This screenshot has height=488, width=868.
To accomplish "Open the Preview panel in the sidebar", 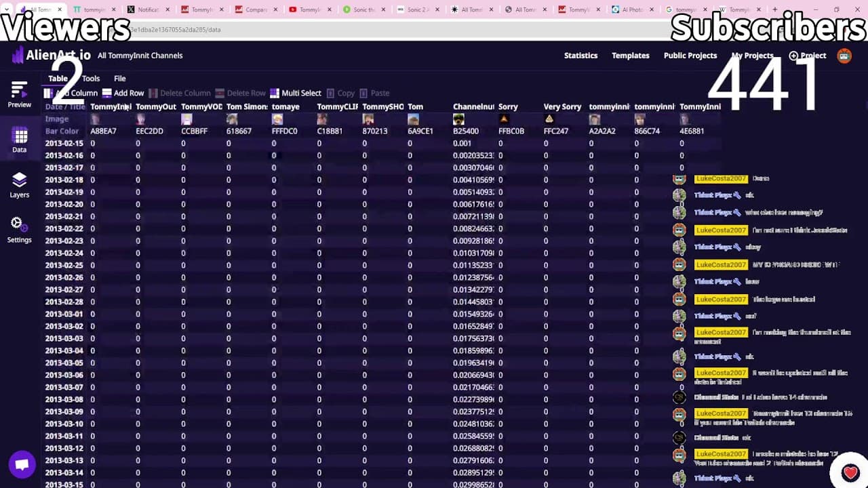I will click(x=19, y=95).
